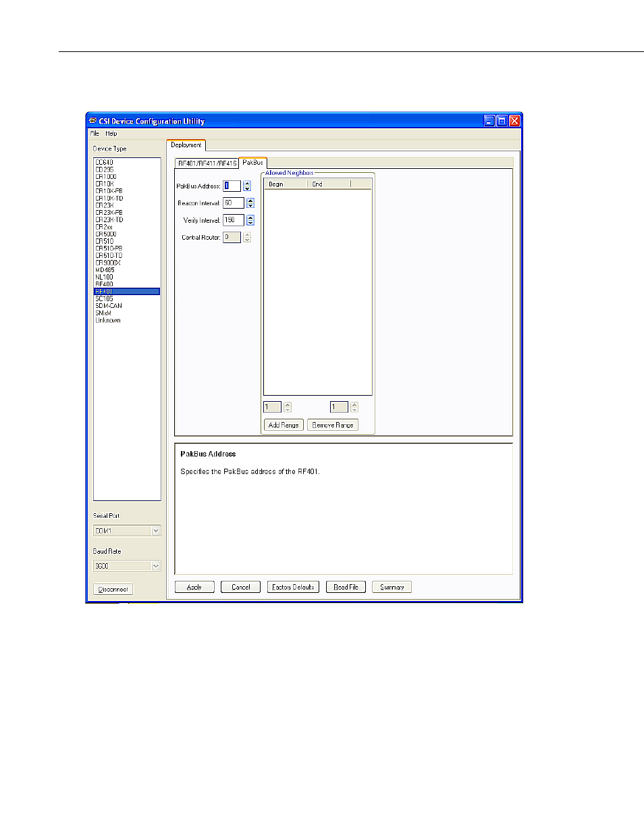The image size is (644, 834).
Task: Select the PakBus tab
Action: (253, 162)
